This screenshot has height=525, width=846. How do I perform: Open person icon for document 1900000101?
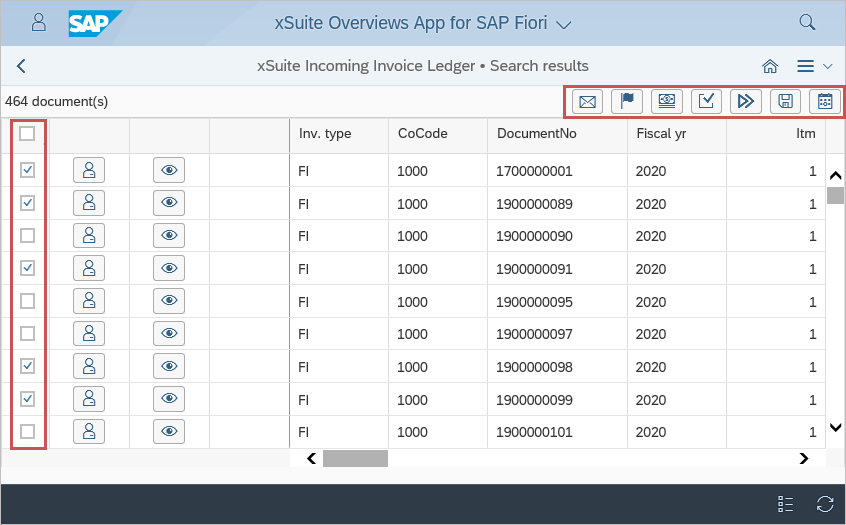tap(89, 432)
